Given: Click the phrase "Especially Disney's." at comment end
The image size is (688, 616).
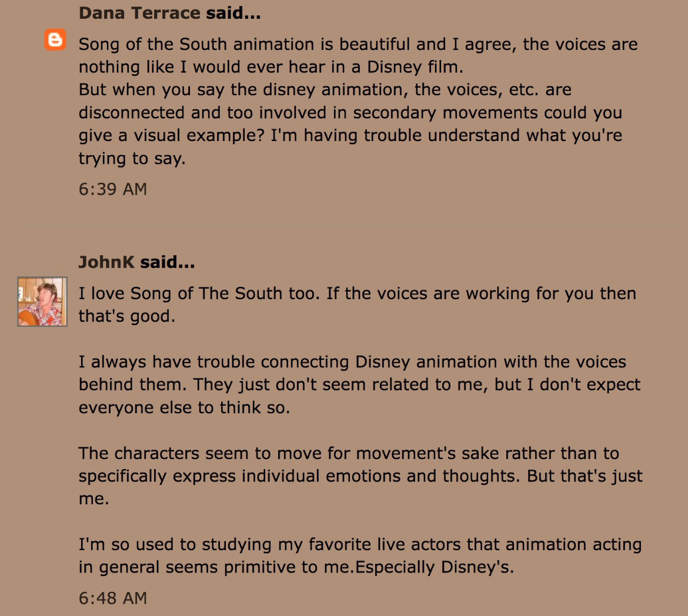Looking at the screenshot, I should tap(435, 567).
